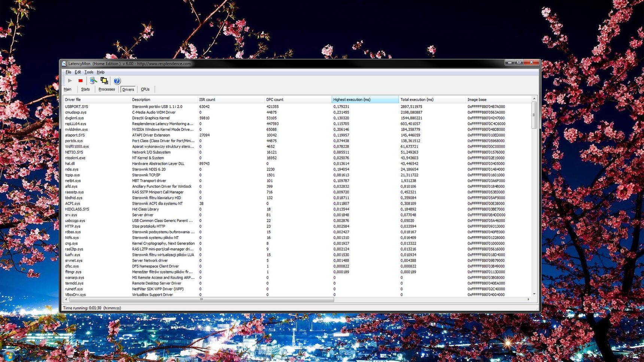This screenshot has width=644, height=362.
Task: Sort by the ISR count column header
Action: 231,99
